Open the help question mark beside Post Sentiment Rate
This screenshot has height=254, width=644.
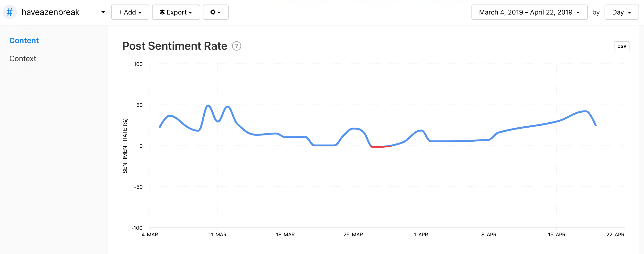coord(236,46)
